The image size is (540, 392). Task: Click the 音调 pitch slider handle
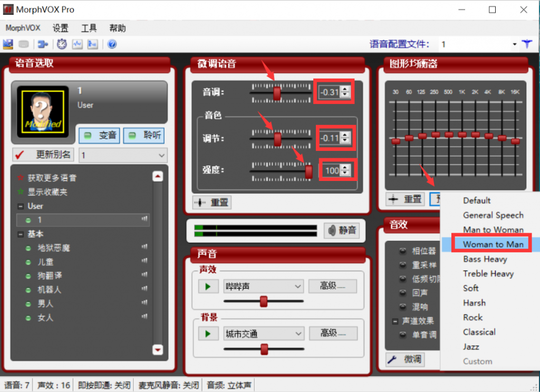tap(277, 93)
